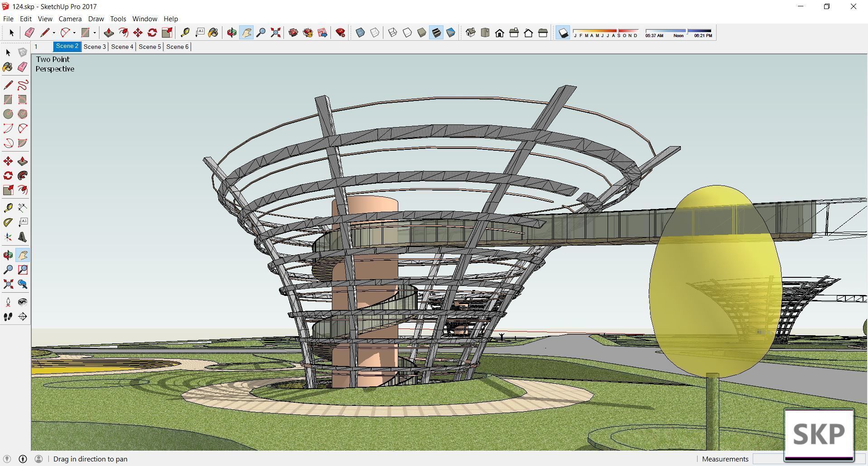This screenshot has width=868, height=466.
Task: Open Extension Warehouse from toolbar
Action: [308, 33]
